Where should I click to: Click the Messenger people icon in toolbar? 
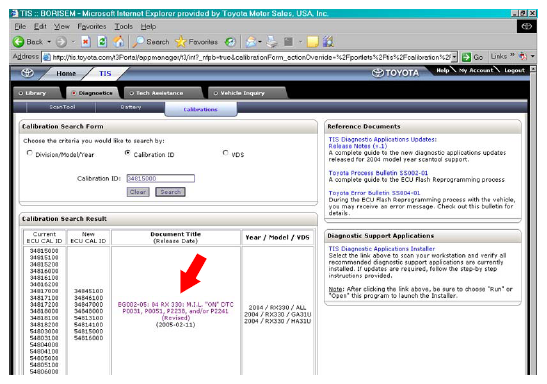(328, 42)
